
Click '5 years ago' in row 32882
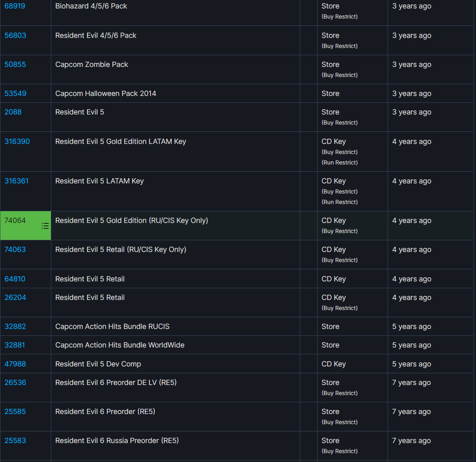(411, 327)
